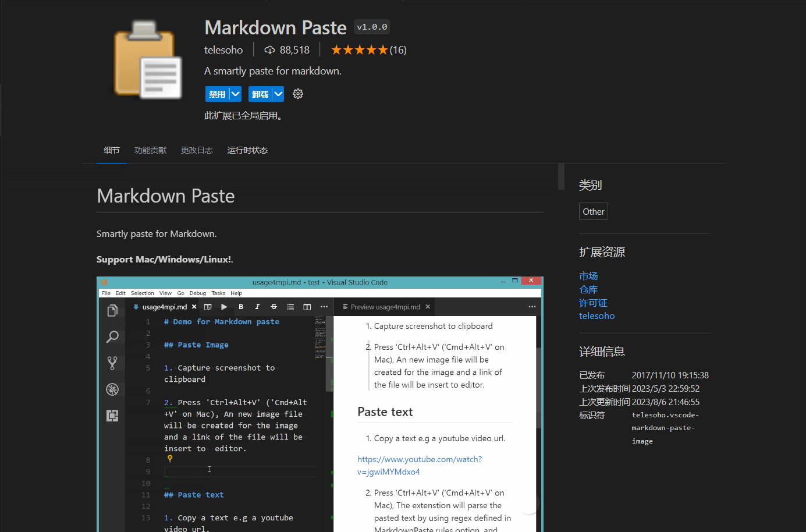Screen dimensions: 806x532
Task: Switch to the 功能贡献 tab
Action: tap(150, 150)
